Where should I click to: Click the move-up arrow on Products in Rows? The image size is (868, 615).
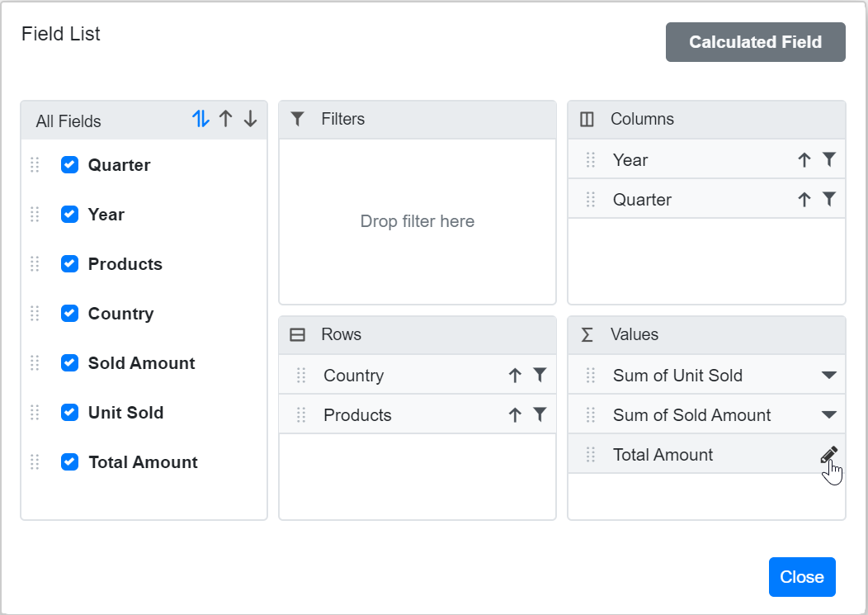point(514,414)
